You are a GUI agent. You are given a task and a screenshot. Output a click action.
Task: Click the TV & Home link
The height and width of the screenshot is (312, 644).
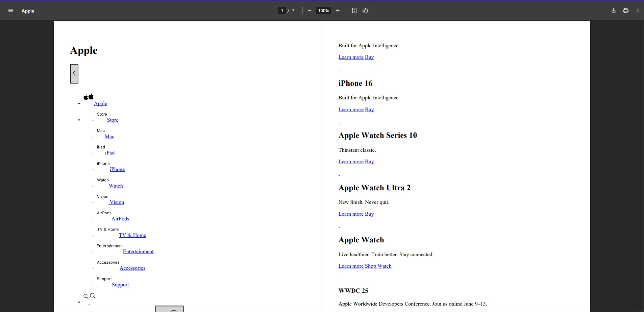(132, 235)
